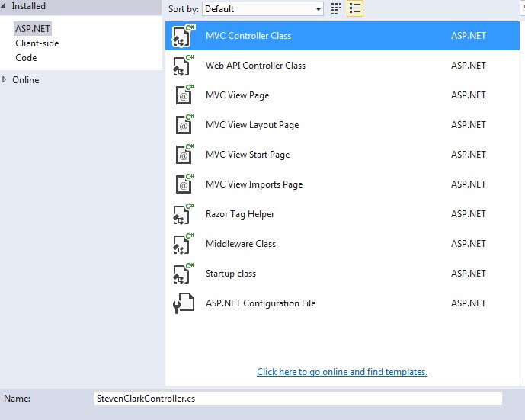
Task: Click the MVC View Imports Page icon
Action: click(x=184, y=184)
